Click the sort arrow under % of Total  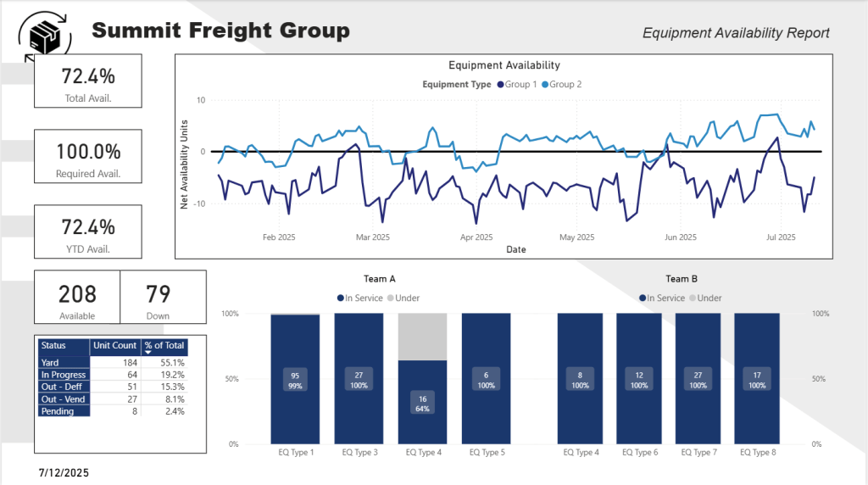coord(148,352)
